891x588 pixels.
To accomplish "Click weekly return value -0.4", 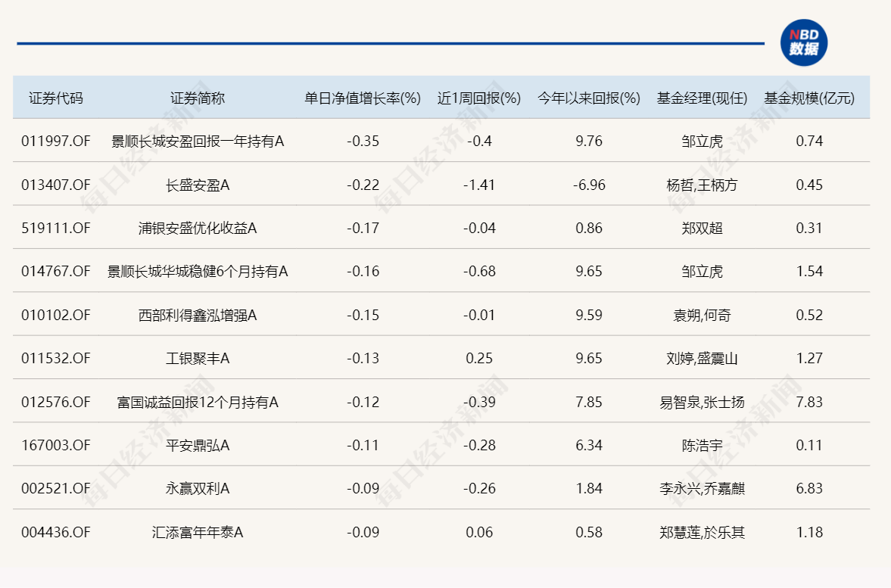I will pos(479,141).
